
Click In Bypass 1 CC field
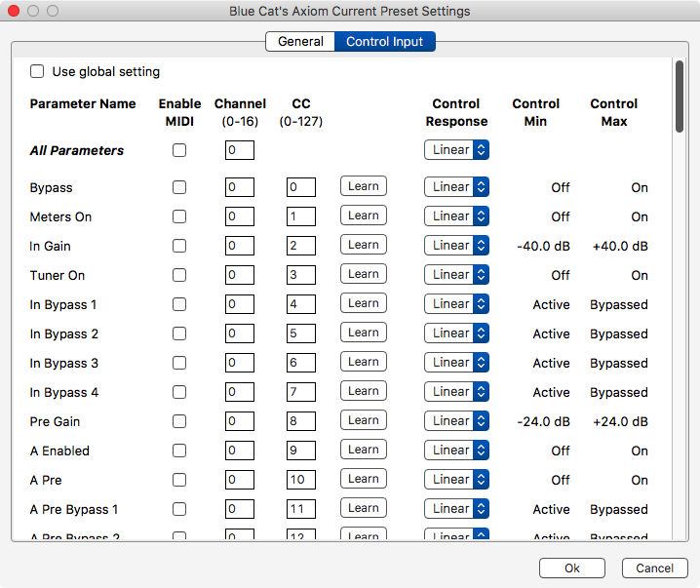click(x=301, y=304)
